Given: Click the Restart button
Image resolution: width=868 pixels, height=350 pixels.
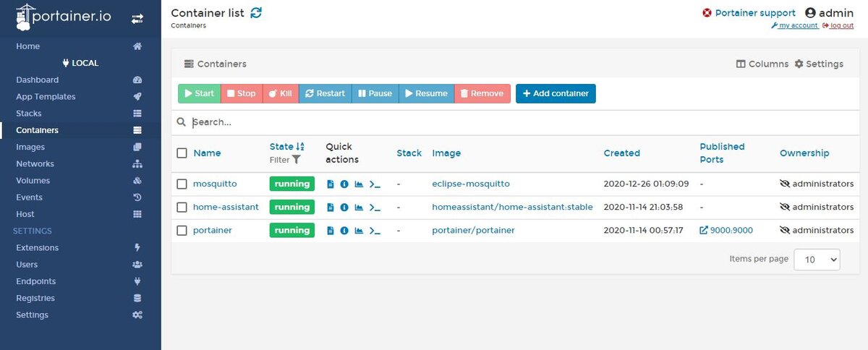Looking at the screenshot, I should 325,94.
